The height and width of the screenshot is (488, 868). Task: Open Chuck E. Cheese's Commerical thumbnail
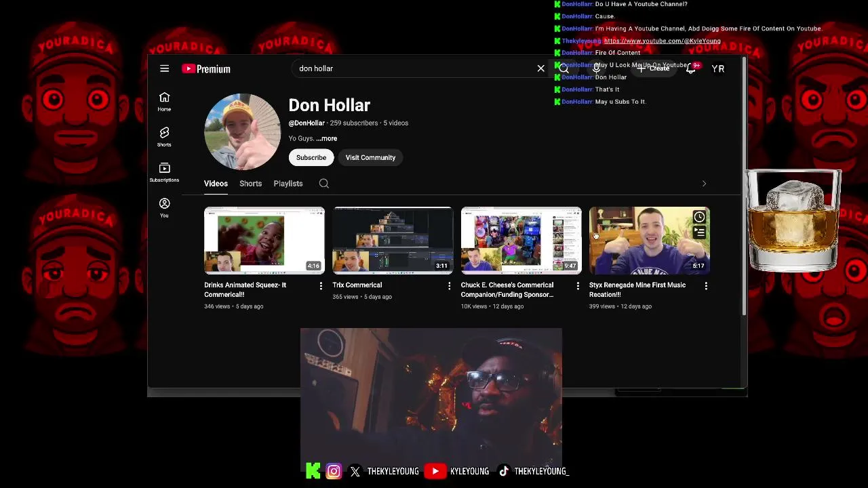click(x=521, y=241)
